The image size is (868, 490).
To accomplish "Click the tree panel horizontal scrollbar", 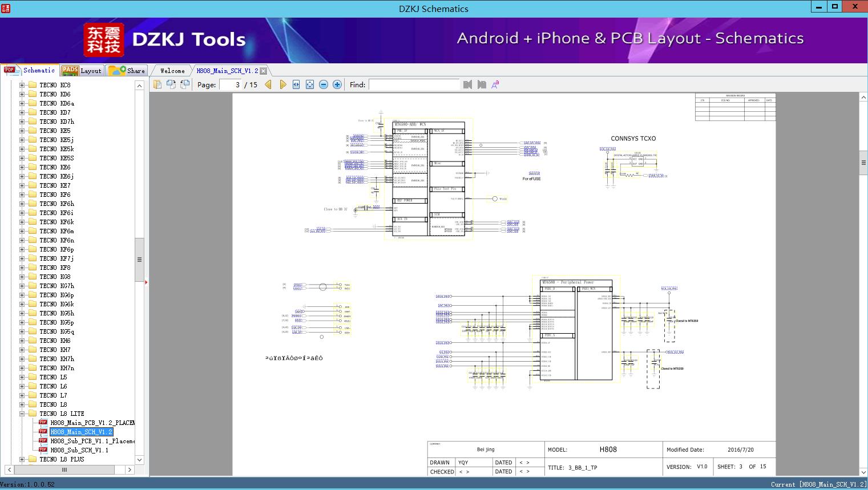I will [x=64, y=470].
